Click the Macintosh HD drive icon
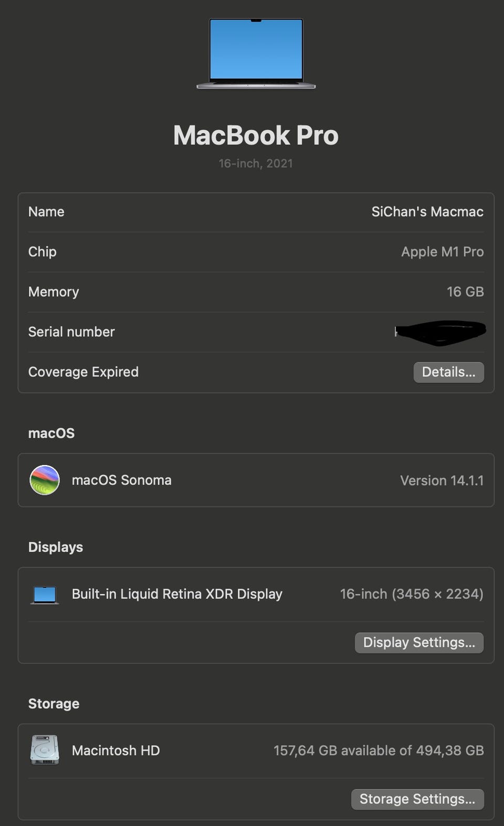504x826 pixels. tap(45, 750)
